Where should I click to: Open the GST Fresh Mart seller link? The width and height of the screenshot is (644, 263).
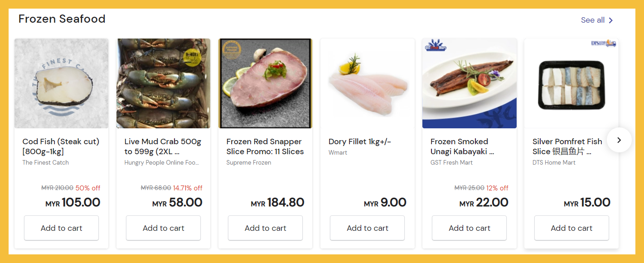451,162
